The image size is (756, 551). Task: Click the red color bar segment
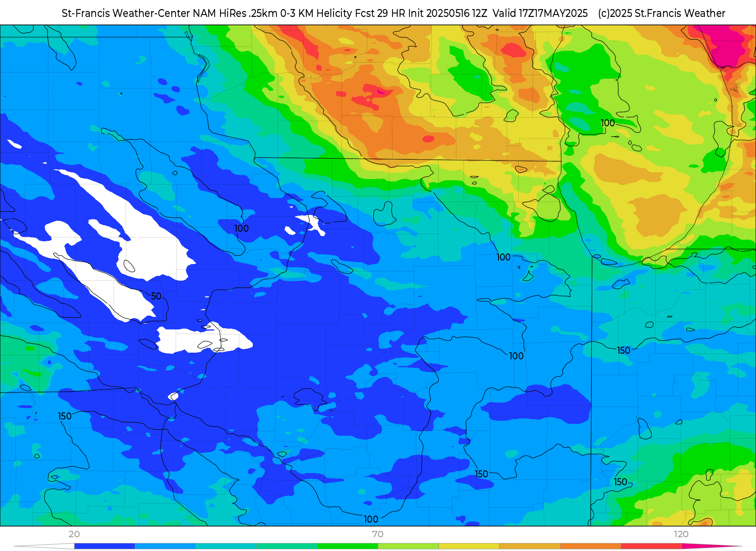pyautogui.click(x=651, y=546)
